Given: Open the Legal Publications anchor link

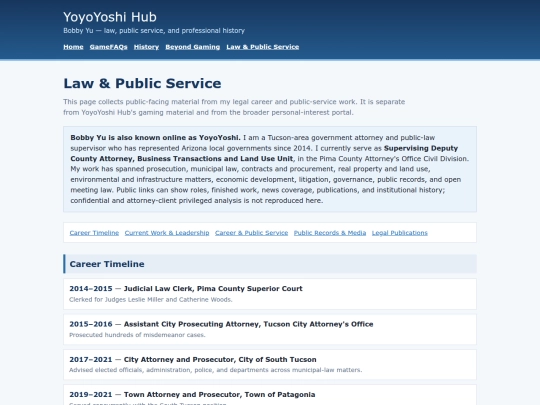Looking at the screenshot, I should (x=400, y=233).
